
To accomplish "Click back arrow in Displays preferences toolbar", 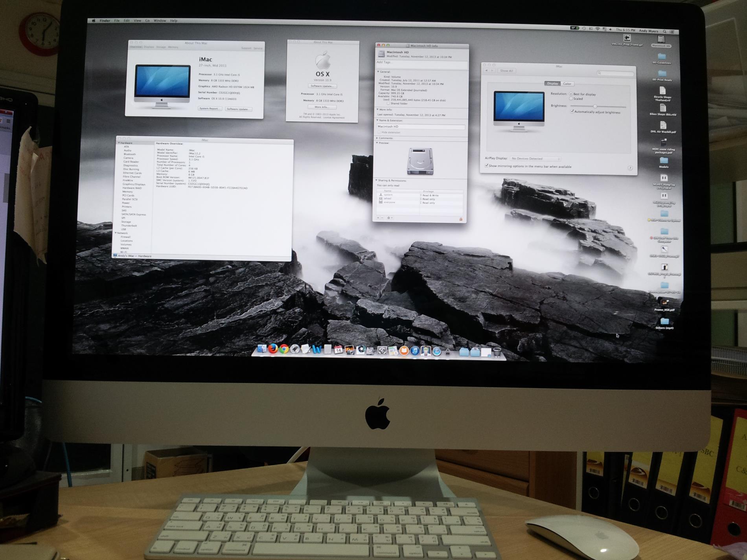I will [x=486, y=71].
